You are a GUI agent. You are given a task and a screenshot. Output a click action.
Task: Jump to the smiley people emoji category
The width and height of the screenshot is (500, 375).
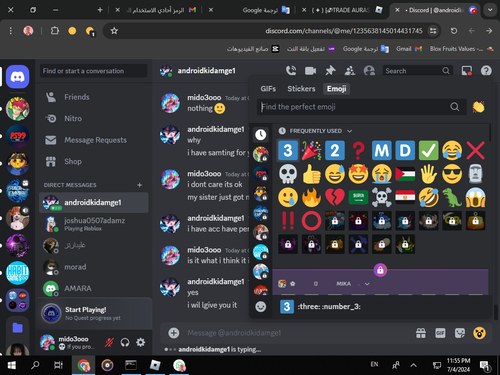pyautogui.click(x=261, y=306)
